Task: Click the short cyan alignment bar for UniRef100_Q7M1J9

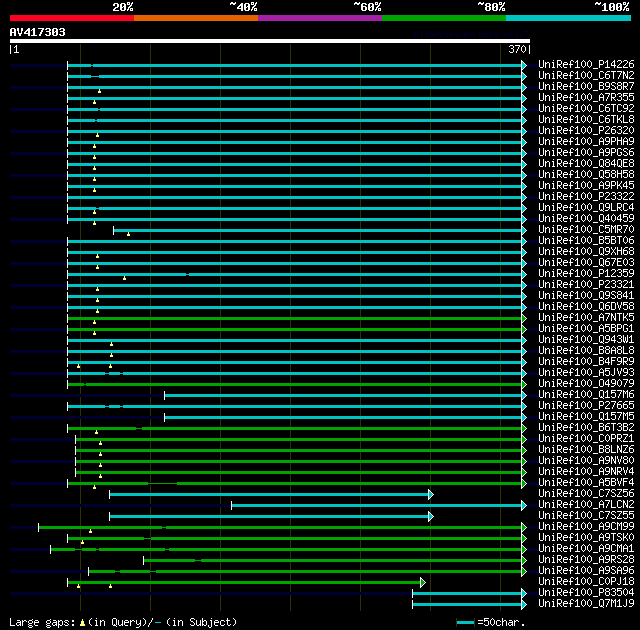Action: click(469, 604)
